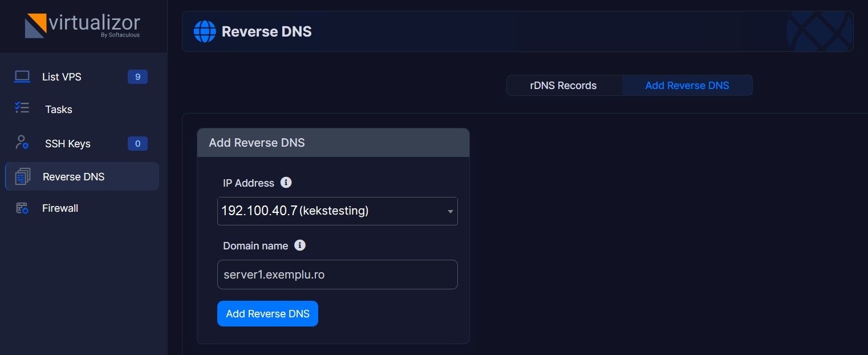The height and width of the screenshot is (355, 868).
Task: Open the IP Address dropdown
Action: (338, 211)
